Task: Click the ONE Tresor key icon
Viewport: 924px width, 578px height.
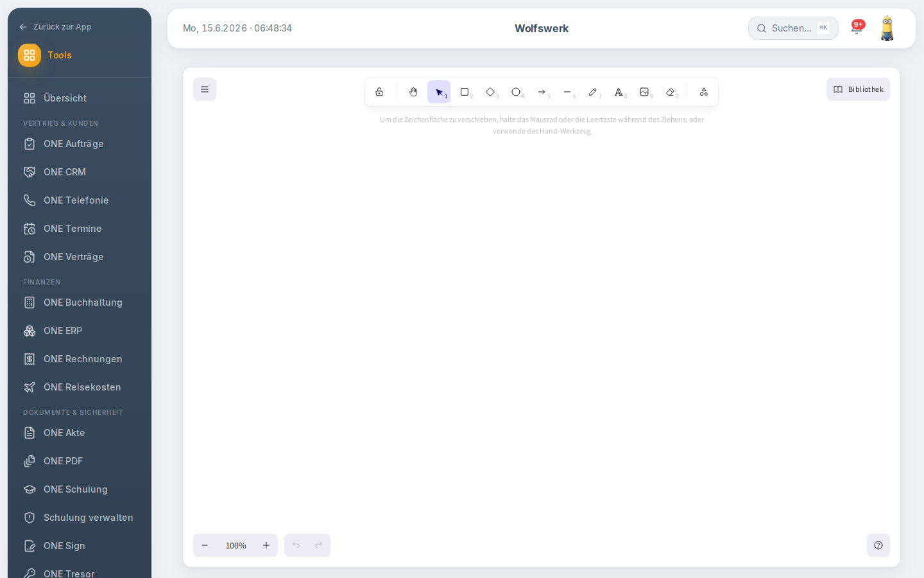Action: 30,574
